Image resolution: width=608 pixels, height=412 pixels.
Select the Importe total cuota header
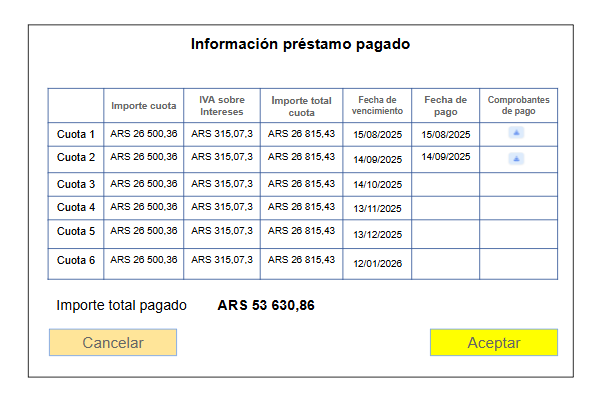[x=301, y=106]
